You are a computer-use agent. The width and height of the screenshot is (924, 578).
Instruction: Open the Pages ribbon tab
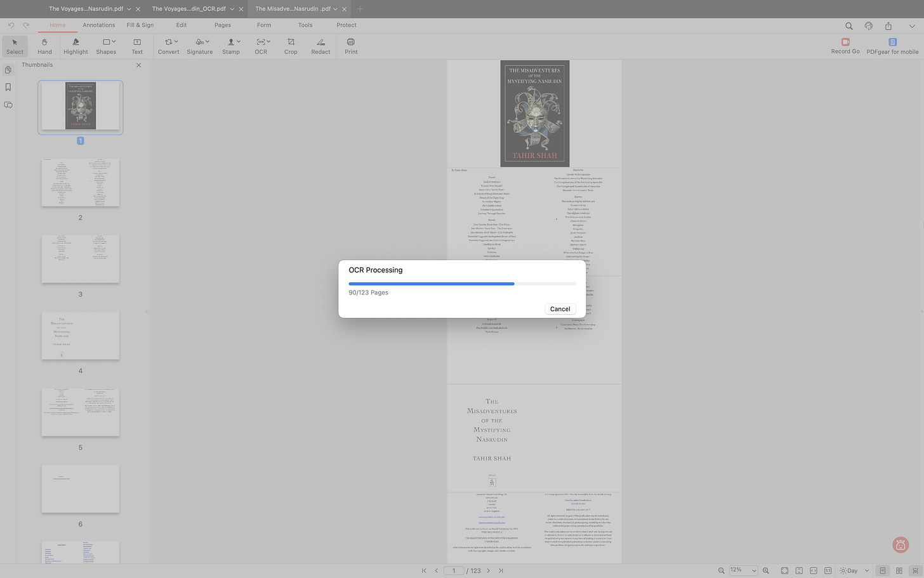pyautogui.click(x=223, y=25)
